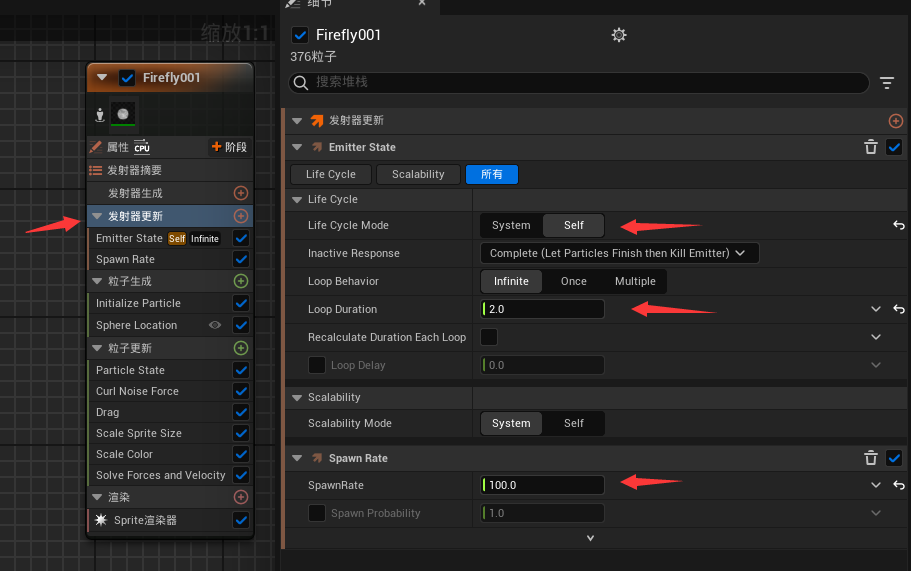
Task: Click the Emitter State module icon
Action: (x=317, y=147)
